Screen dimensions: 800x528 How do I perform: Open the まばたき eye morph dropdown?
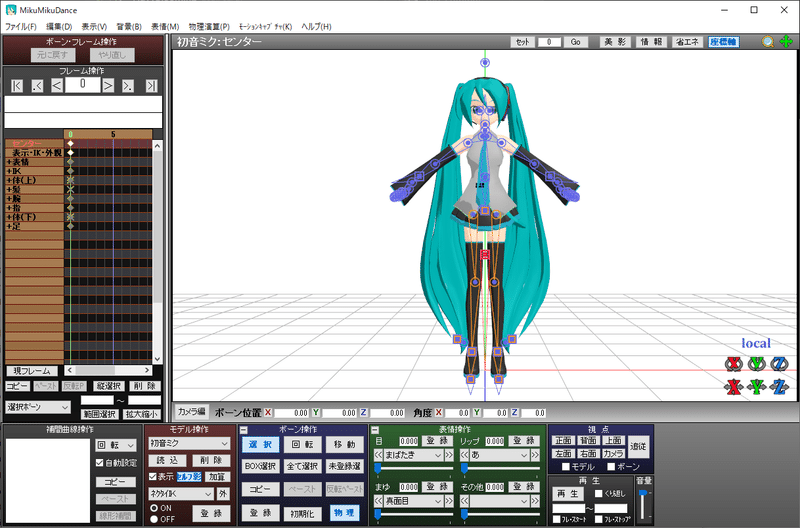(413, 455)
